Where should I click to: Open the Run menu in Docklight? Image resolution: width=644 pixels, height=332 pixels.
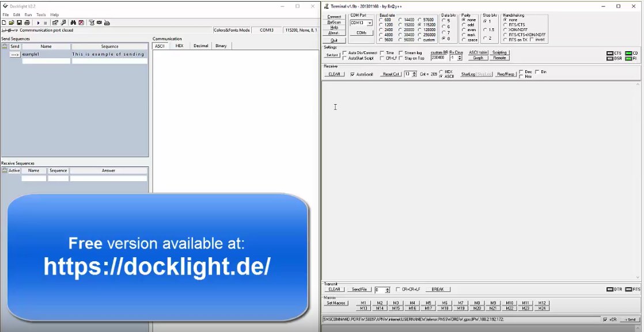coord(28,14)
